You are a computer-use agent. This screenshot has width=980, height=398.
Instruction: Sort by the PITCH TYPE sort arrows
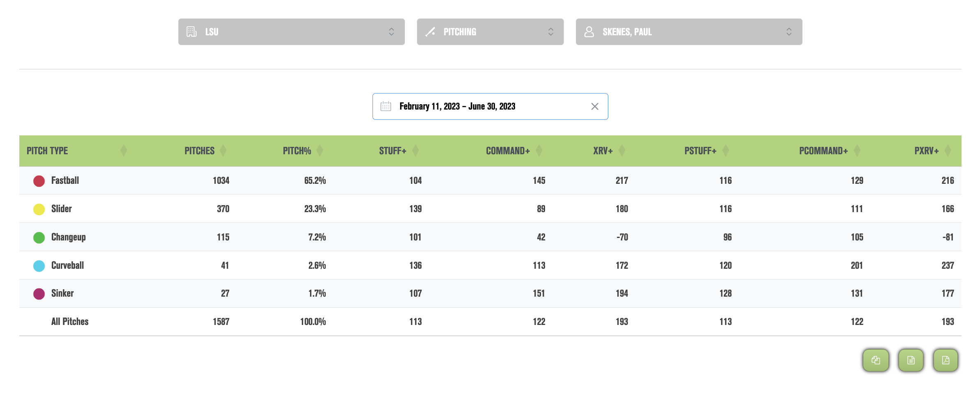pos(124,151)
